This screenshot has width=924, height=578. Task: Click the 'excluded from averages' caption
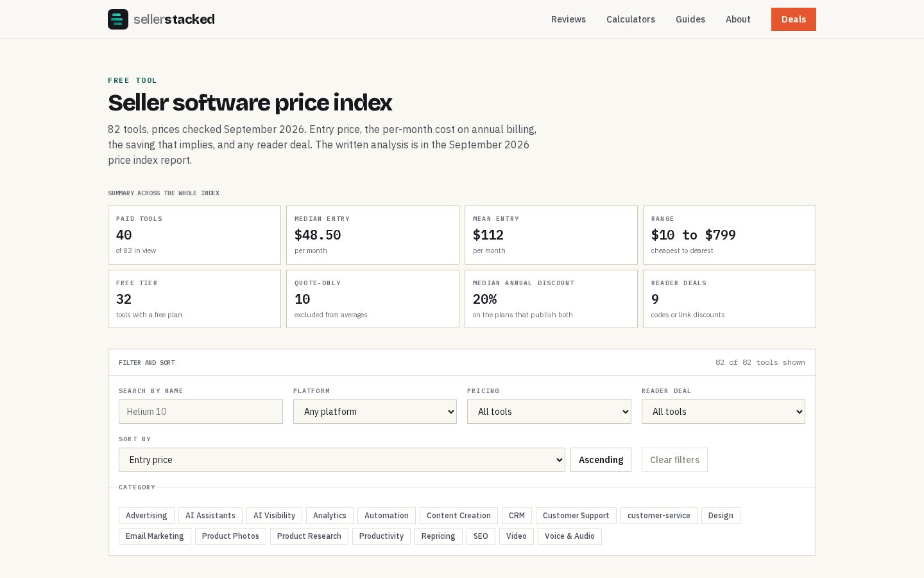(x=331, y=315)
